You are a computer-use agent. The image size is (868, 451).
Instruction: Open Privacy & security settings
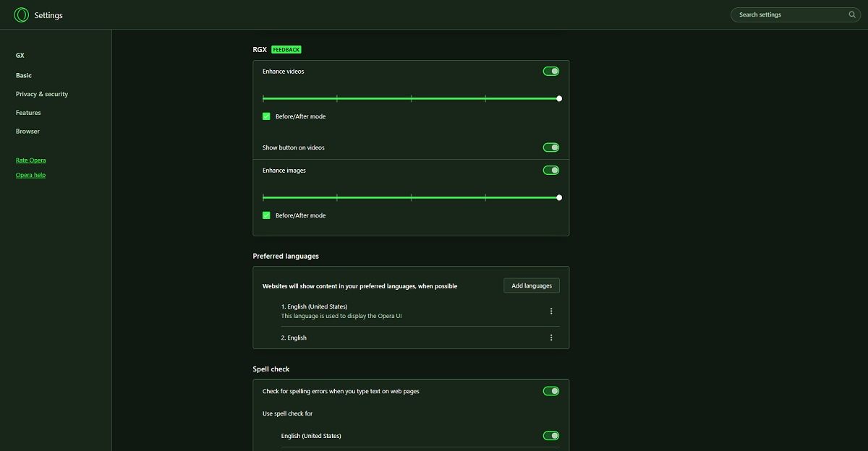(41, 94)
